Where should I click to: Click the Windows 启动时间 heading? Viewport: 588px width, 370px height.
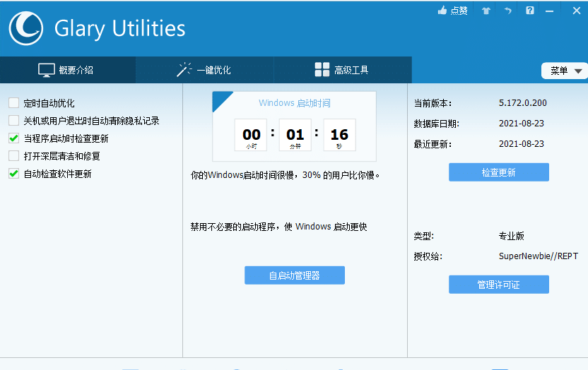tap(295, 103)
